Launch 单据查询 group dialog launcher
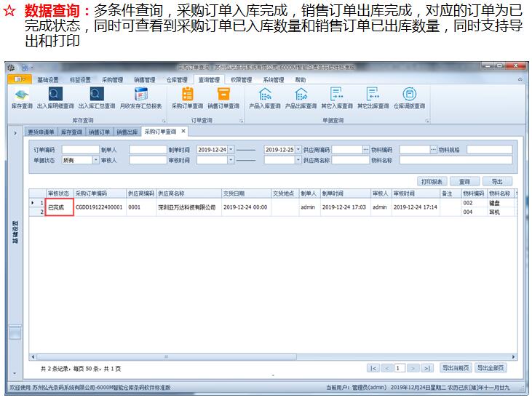 tap(427, 121)
